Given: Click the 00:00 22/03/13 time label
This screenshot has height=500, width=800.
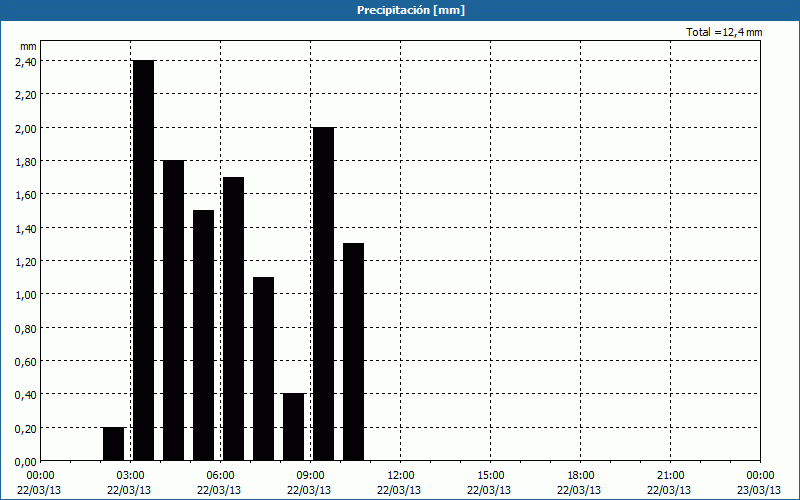Looking at the screenshot, I should click(x=39, y=483).
